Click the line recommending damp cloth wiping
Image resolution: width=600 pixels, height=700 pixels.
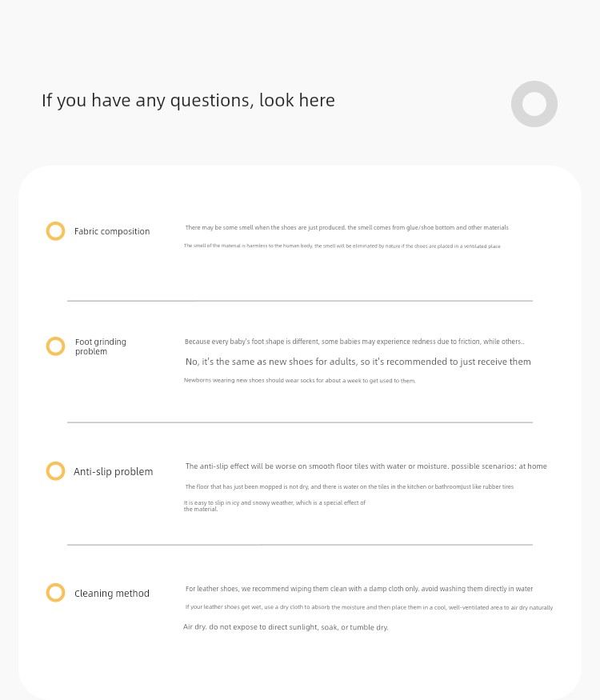pyautogui.click(x=359, y=589)
